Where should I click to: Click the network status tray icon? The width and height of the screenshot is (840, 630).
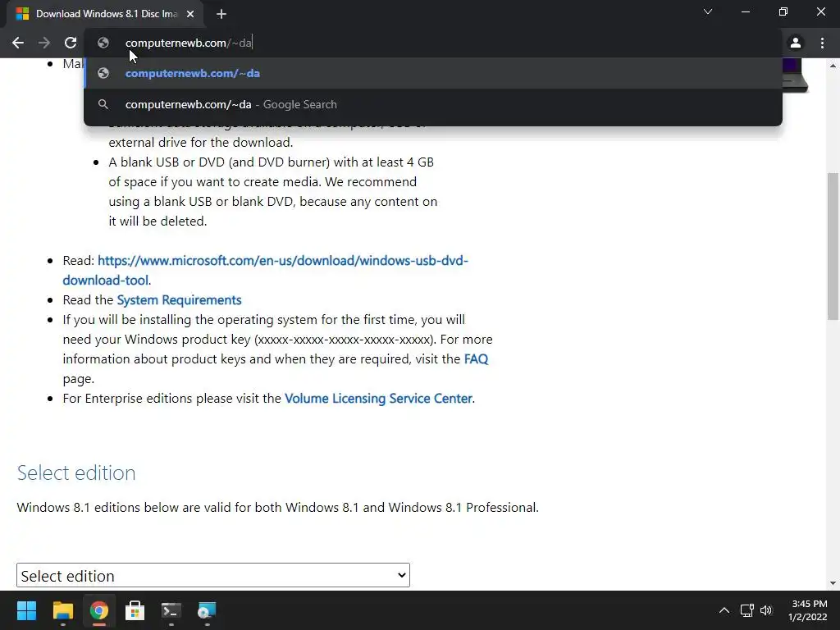coord(746,610)
